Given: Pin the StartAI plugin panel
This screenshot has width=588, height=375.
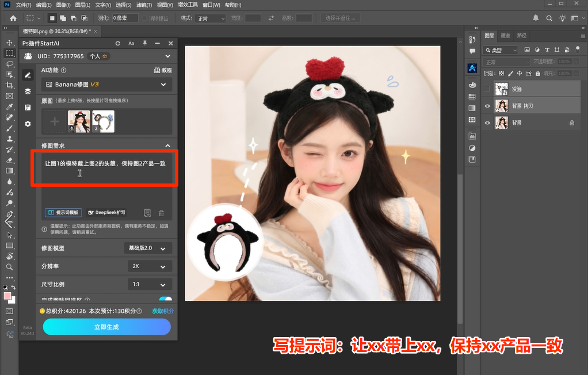Looking at the screenshot, I should (x=145, y=44).
